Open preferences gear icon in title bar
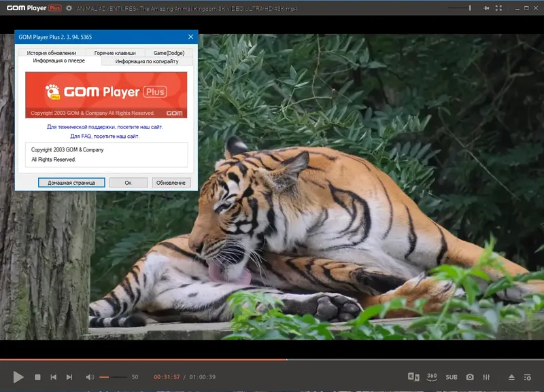Screen dimensions: 544x392 pyautogui.click(x=69, y=8)
